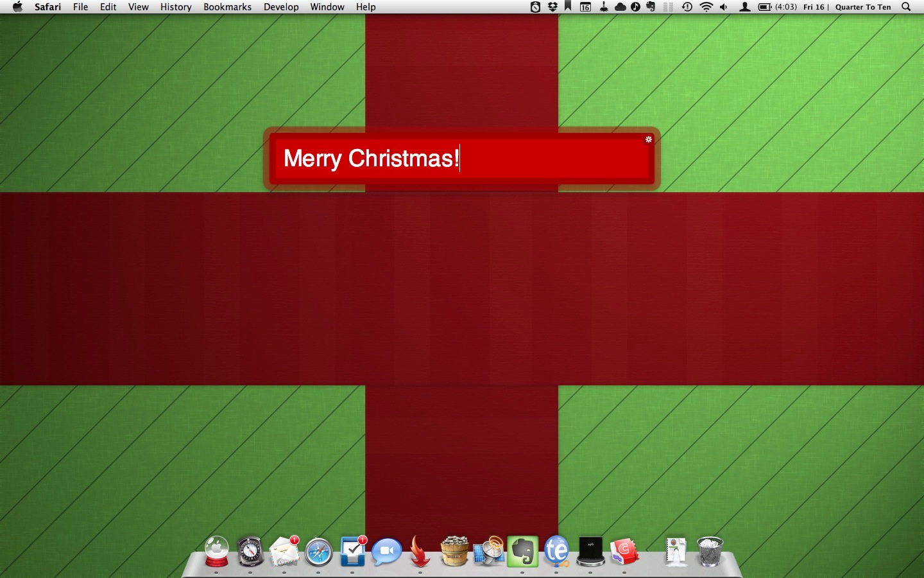
Task: Launch Safari from the dock
Action: 318,552
